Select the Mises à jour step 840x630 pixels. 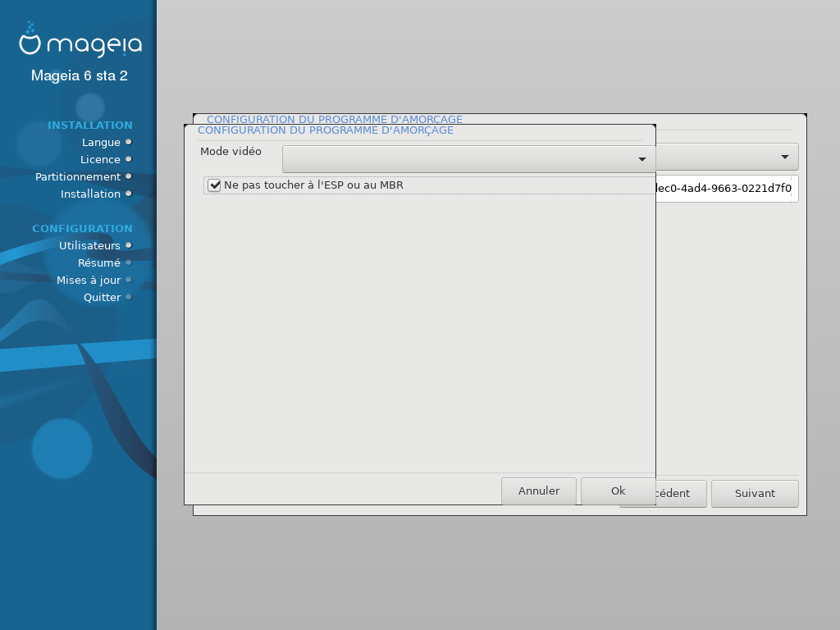pyautogui.click(x=89, y=281)
